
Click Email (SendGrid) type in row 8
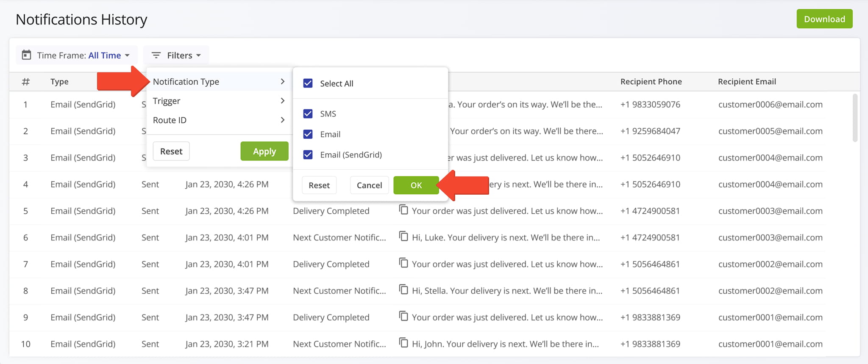pos(83,291)
